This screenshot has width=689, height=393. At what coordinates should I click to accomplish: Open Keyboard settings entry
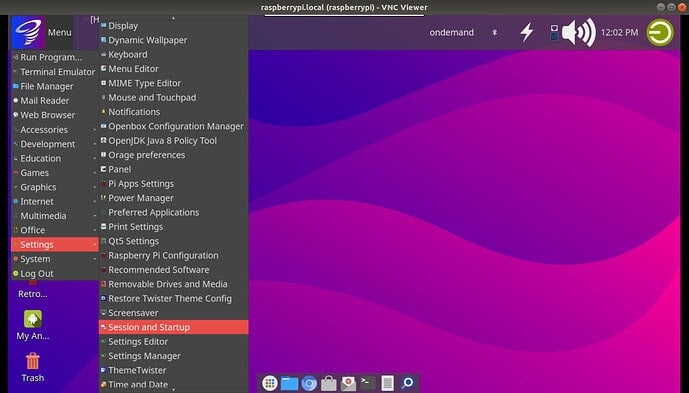pos(174,55)
